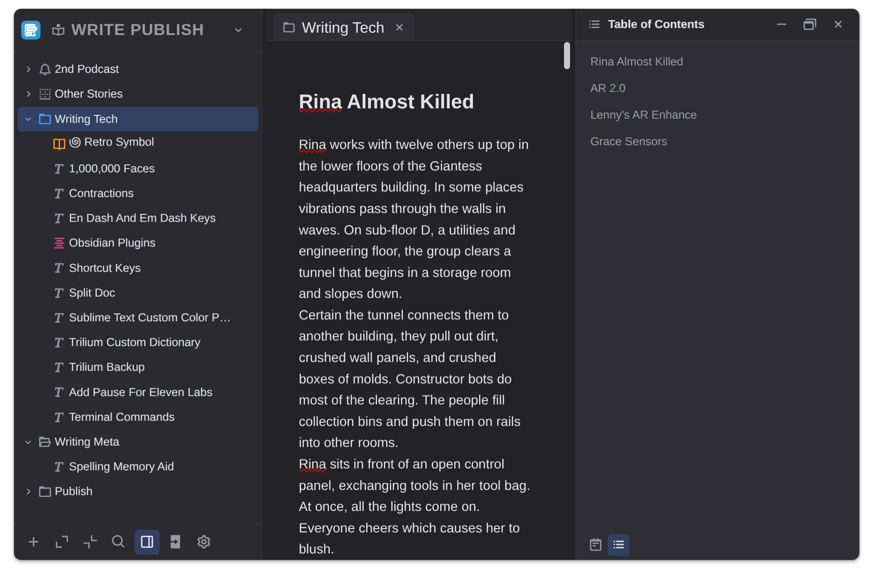The width and height of the screenshot is (874, 588).
Task: Open the Spelling Memory Aid note
Action: pos(121,466)
